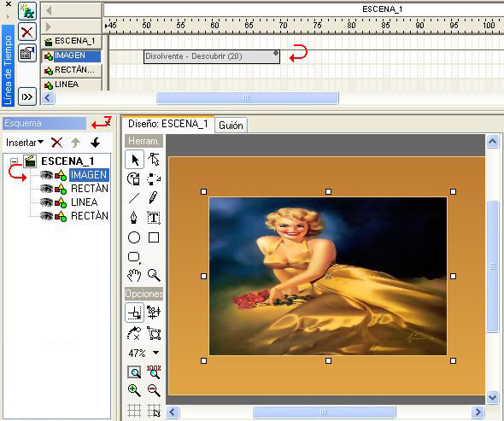Toggle the eye icon of the first RECTÀN object

coord(46,189)
